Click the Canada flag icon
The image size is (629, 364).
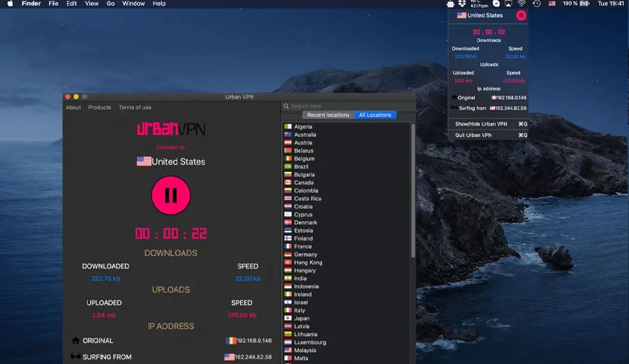point(288,183)
